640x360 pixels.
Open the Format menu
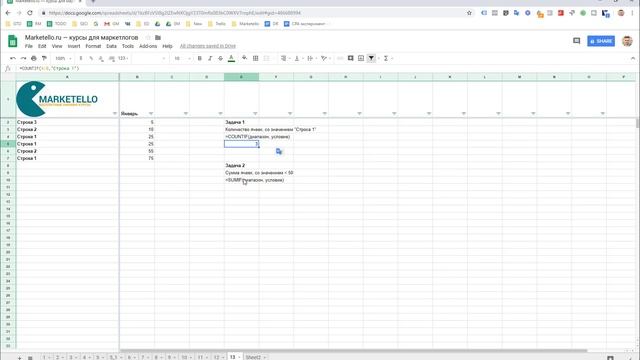point(93,46)
